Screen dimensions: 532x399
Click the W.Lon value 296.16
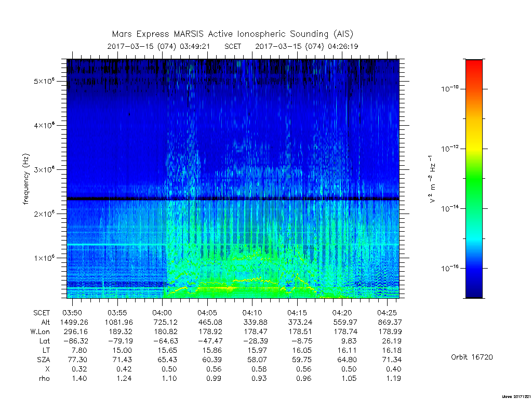[75, 331]
